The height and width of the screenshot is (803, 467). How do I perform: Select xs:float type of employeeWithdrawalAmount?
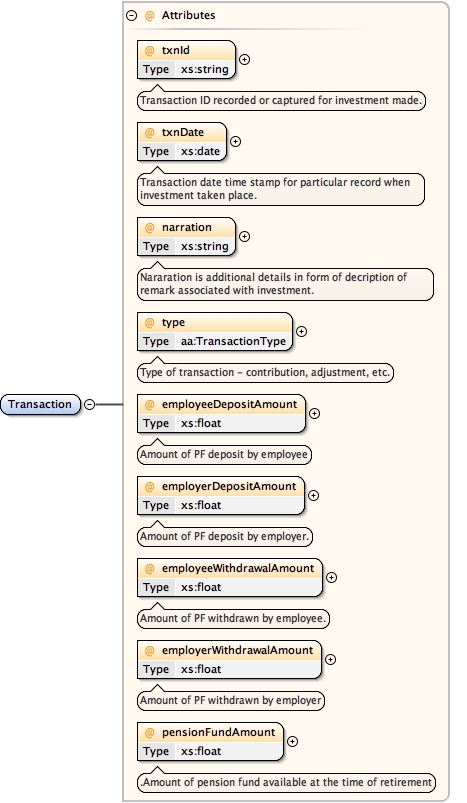pos(201,587)
